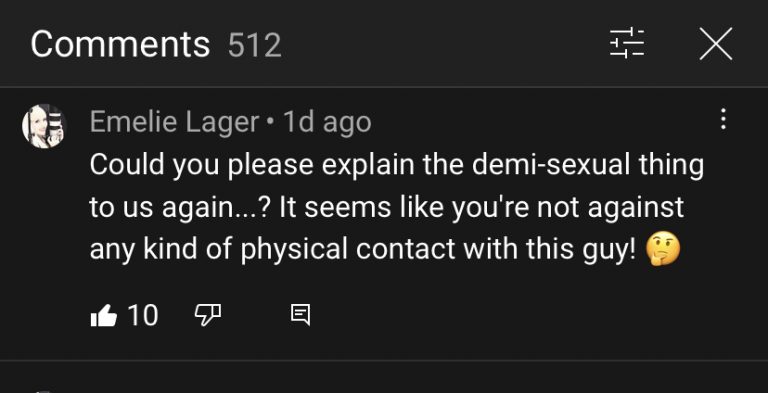Image resolution: width=768 pixels, height=393 pixels.
Task: Select the thinking face emoji
Action: pyautogui.click(x=663, y=248)
